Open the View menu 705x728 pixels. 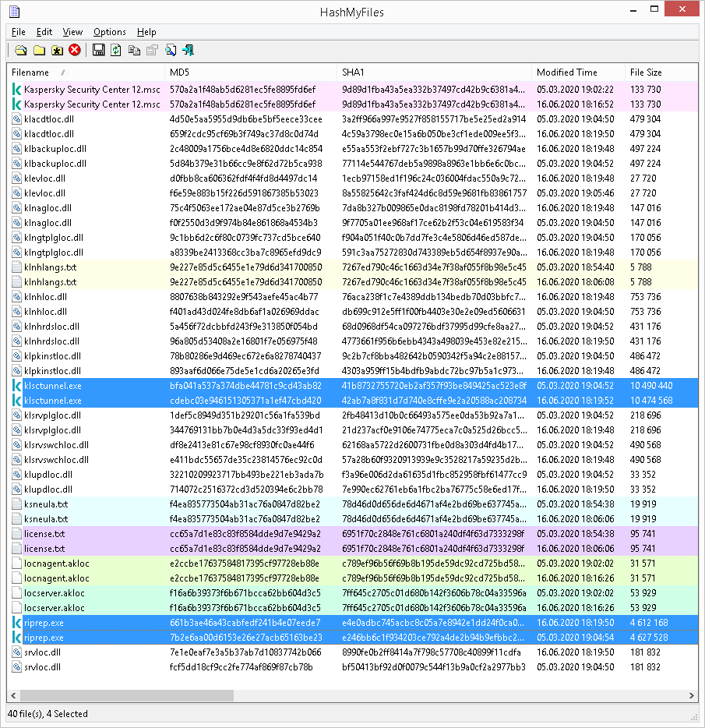click(72, 32)
